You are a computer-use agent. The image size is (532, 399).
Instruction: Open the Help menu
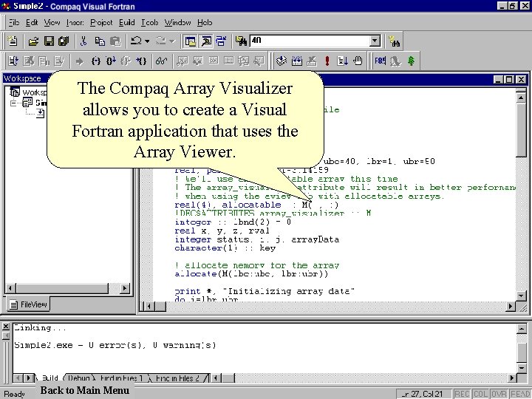coord(205,22)
